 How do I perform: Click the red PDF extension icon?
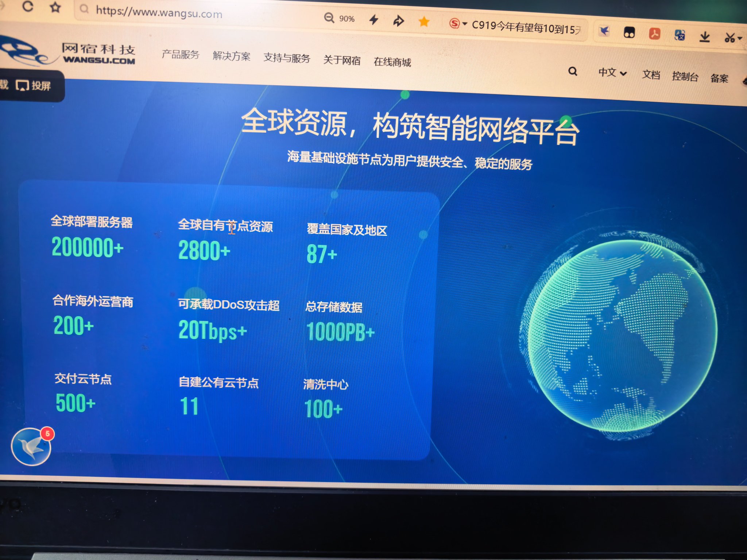[x=654, y=34]
